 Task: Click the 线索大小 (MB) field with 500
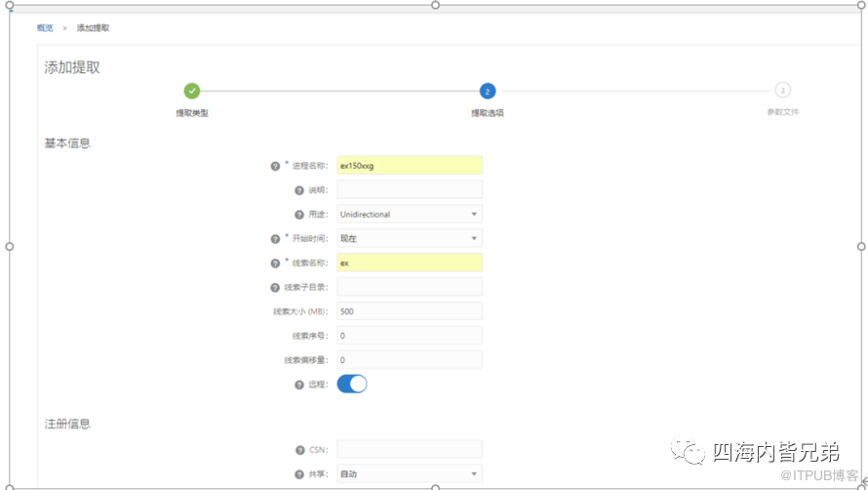tap(410, 311)
